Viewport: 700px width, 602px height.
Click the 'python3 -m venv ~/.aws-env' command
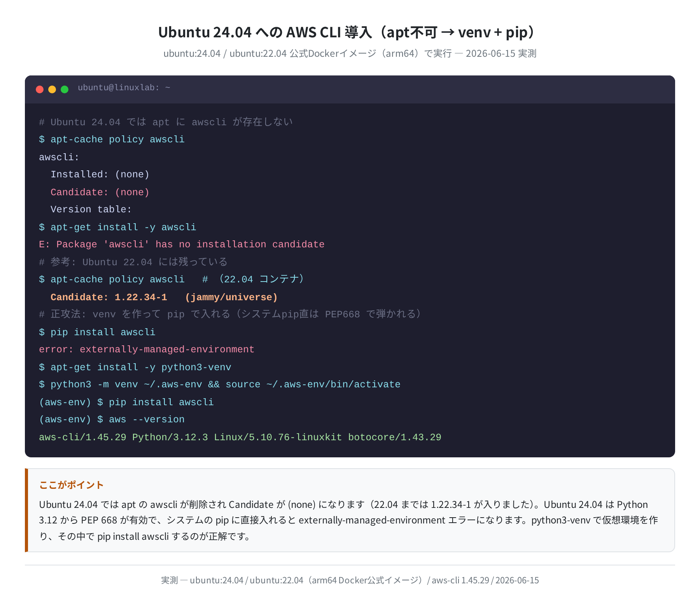(x=220, y=384)
